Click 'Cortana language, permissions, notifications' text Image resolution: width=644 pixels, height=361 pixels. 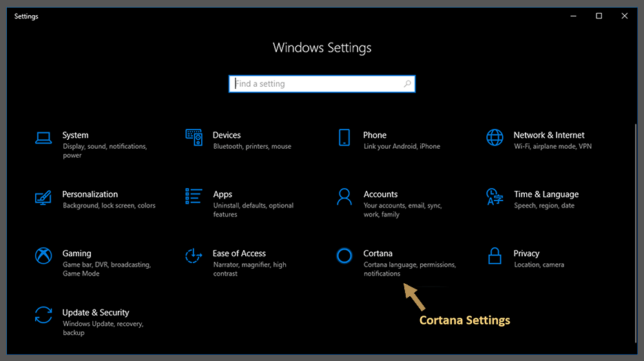click(x=410, y=269)
